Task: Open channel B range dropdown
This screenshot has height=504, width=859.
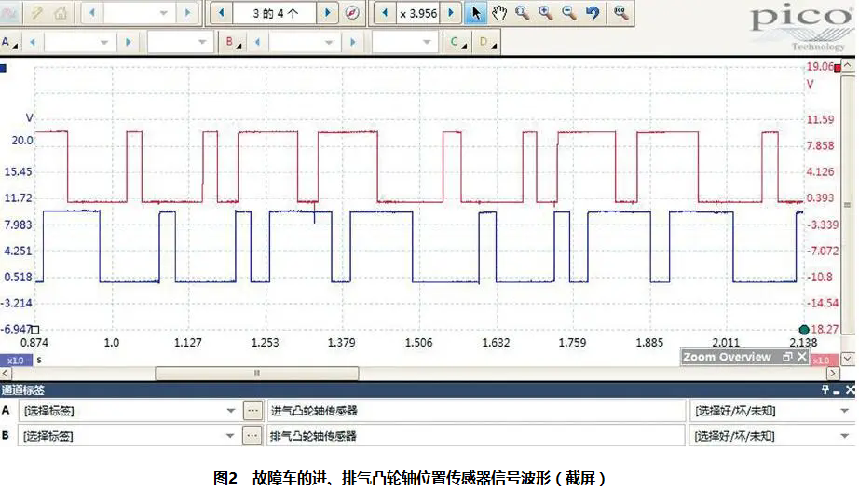Action: (328, 42)
